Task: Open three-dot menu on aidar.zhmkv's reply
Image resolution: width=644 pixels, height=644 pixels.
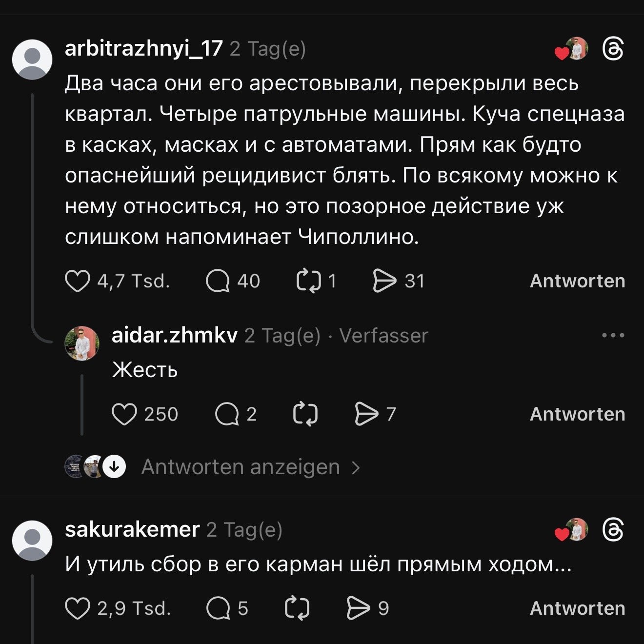Action: click(x=613, y=336)
